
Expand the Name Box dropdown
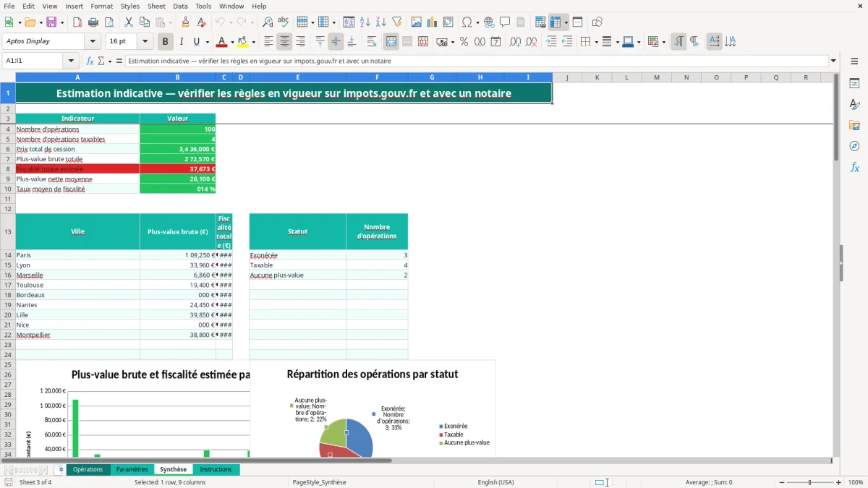point(71,61)
